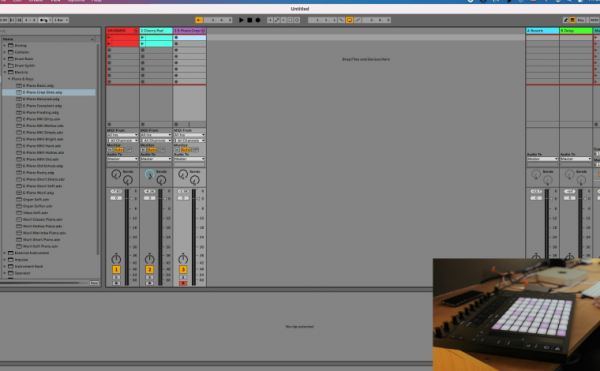Open track 3 Audio To Master dropdown
Image resolution: width=600 pixels, height=371 pixels.
click(x=189, y=159)
